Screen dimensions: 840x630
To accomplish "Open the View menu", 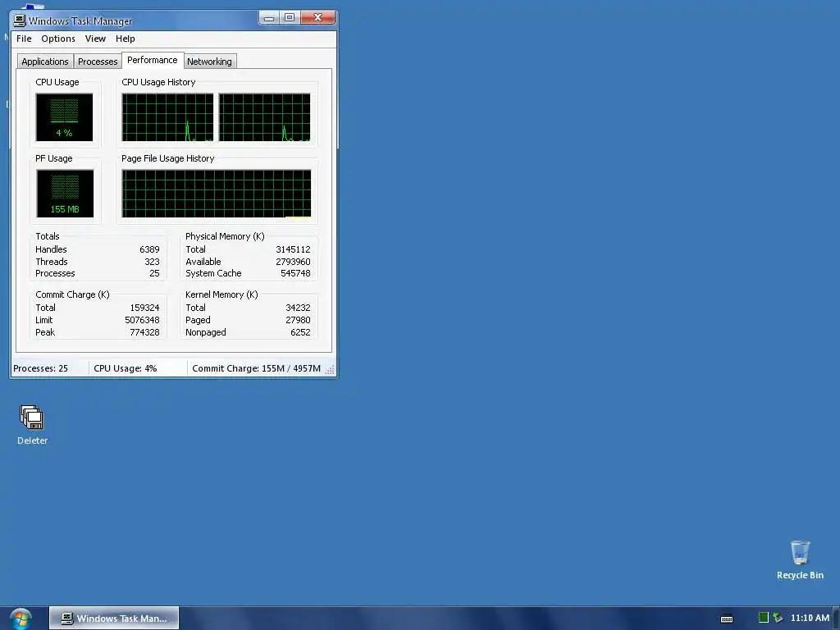I will click(95, 39).
